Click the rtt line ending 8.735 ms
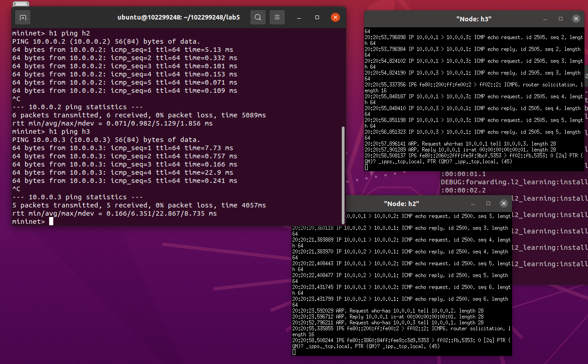588x364 pixels. 115,213
